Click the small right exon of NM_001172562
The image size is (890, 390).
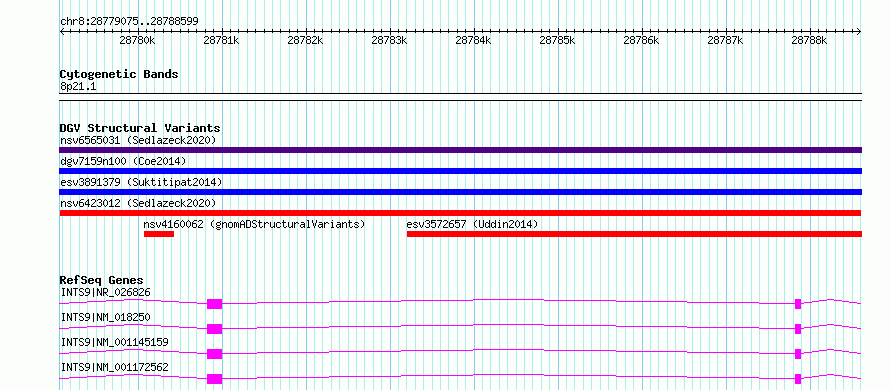[x=798, y=379]
